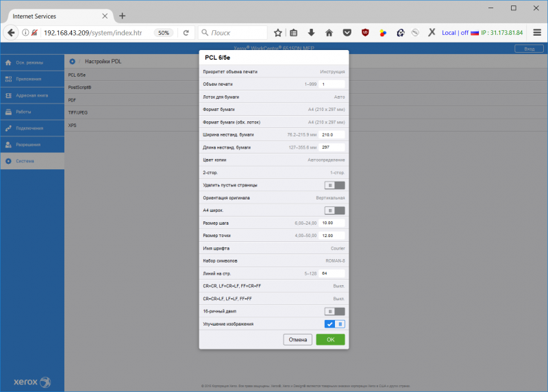This screenshot has width=548, height=392.
Task: Click the gear icon beside Настройки PDL
Action: coord(73,61)
